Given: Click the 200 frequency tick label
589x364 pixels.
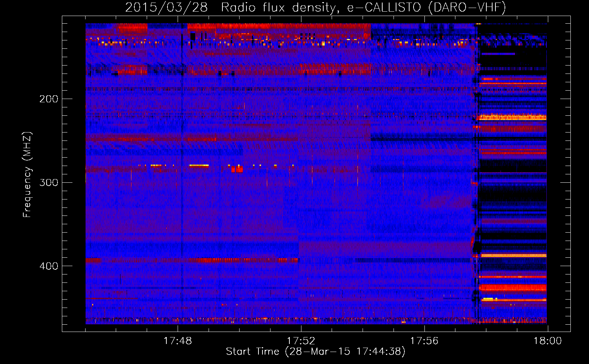Looking at the screenshot, I should pyautogui.click(x=49, y=99).
